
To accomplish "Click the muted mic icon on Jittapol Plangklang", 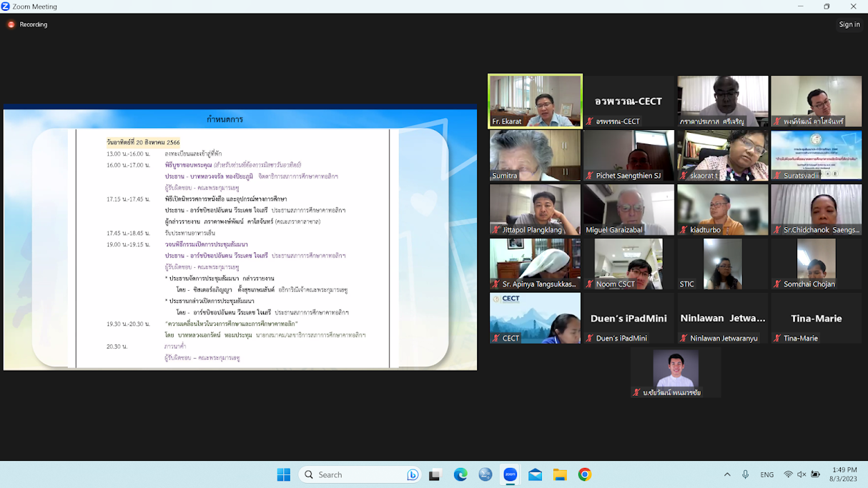I will (x=496, y=230).
